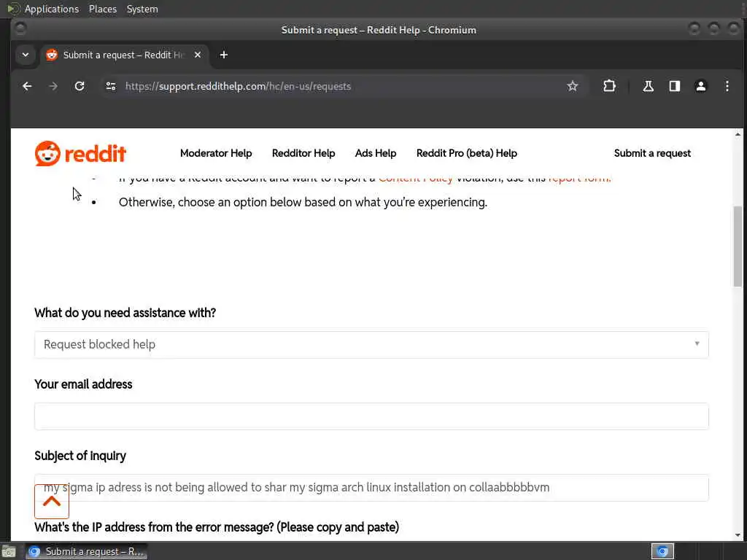Open the Moderator Help menu item
The image size is (747, 560).
click(x=216, y=153)
